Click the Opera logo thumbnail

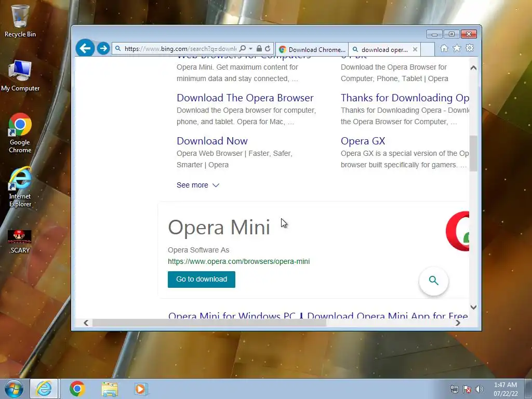point(458,231)
